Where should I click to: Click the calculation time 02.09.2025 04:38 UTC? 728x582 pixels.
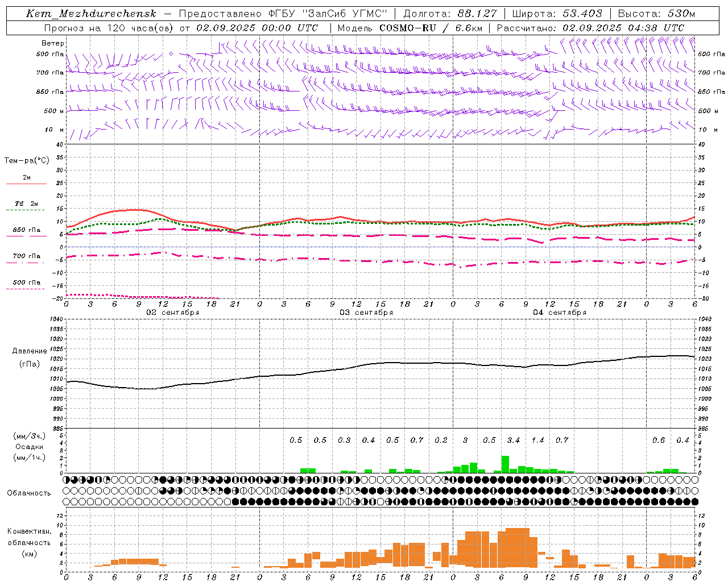point(623,28)
